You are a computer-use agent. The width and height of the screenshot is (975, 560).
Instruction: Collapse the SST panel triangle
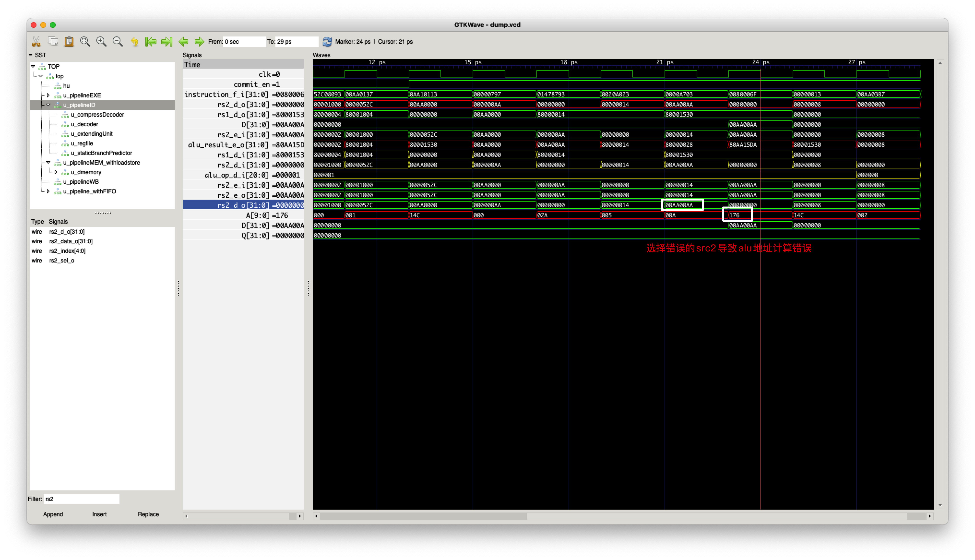tap(30, 55)
